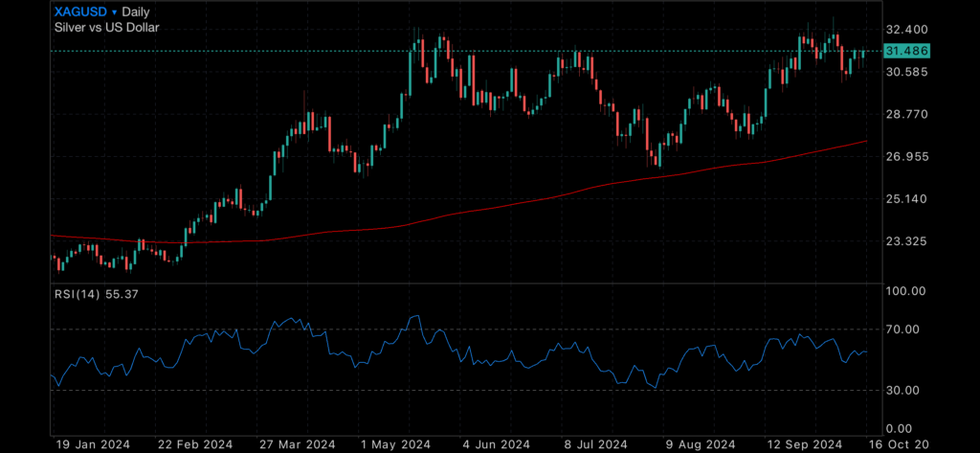Click the RSI 0.00 scale label

(901, 429)
